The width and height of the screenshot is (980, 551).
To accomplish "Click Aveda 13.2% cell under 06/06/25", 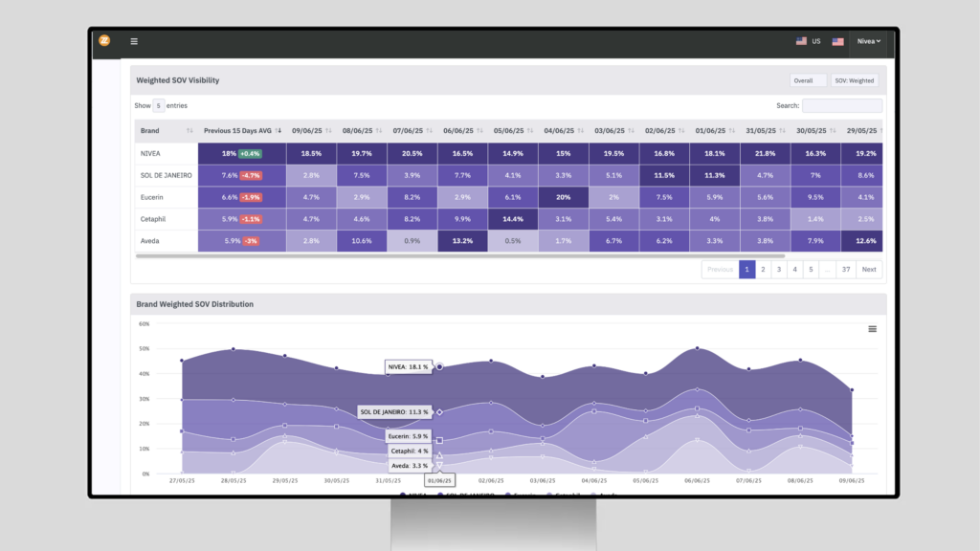I will pos(462,241).
